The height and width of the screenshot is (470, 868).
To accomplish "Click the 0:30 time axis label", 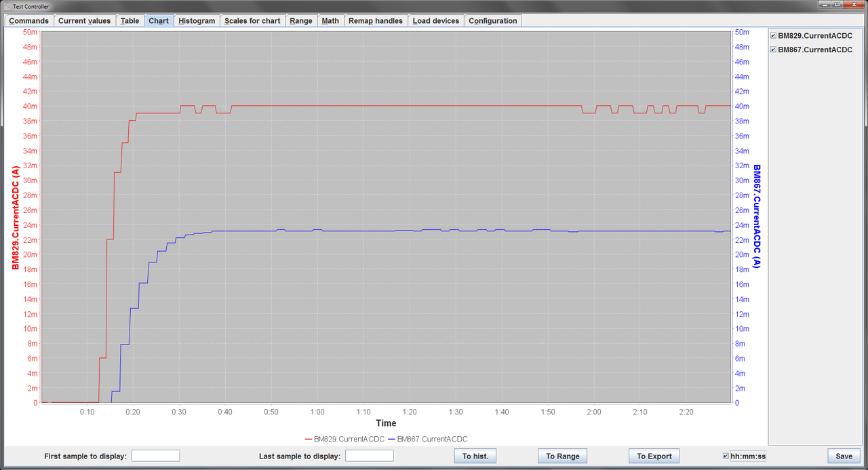I will (x=179, y=412).
